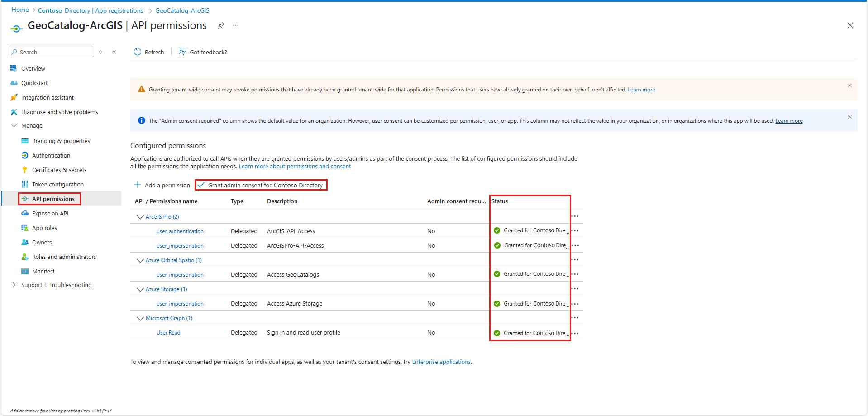The height and width of the screenshot is (416, 868).
Task: Open the Enterprise applications link
Action: tap(441, 362)
